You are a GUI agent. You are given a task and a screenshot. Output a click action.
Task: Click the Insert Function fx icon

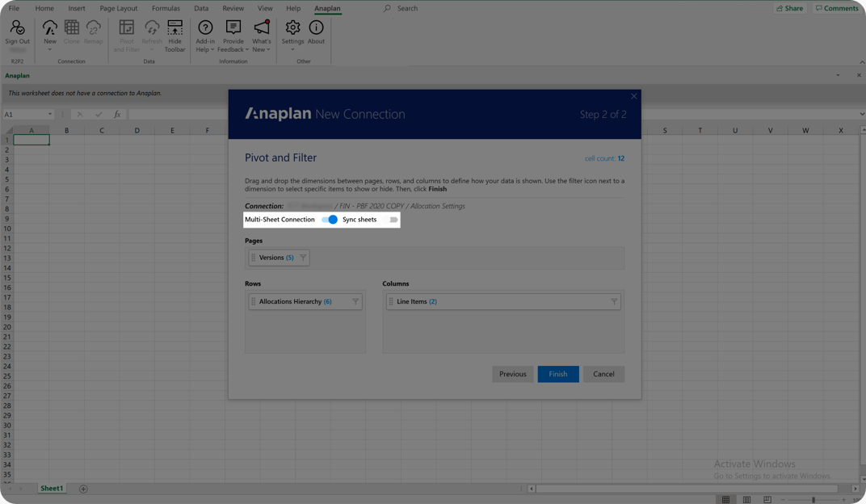click(117, 114)
